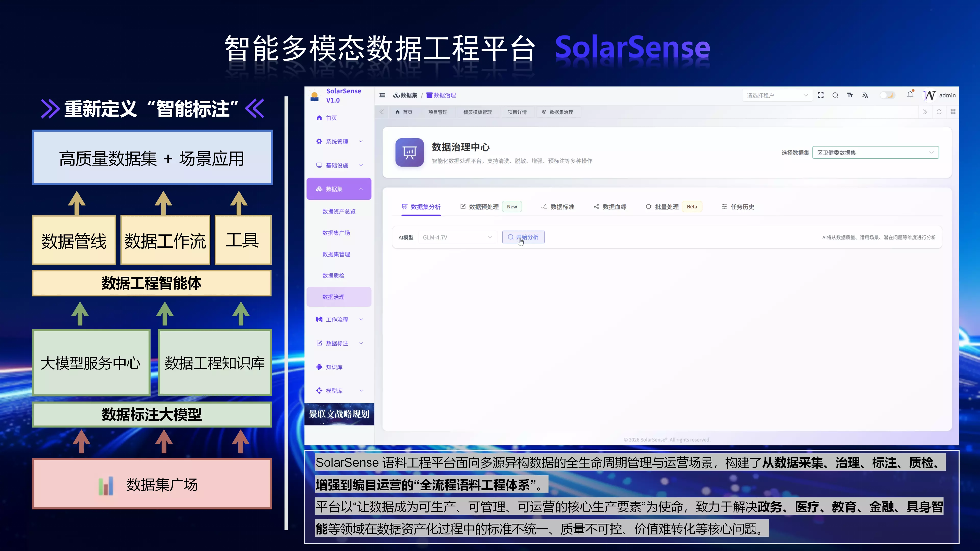This screenshot has height=551, width=980.
Task: Click the refresh icon in tab bar
Action: pyautogui.click(x=939, y=112)
